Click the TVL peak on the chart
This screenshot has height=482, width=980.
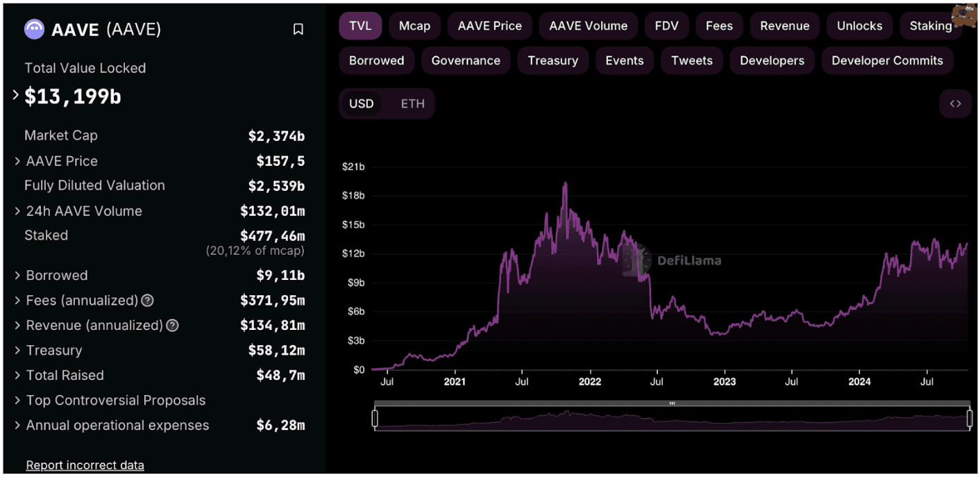[x=565, y=184]
